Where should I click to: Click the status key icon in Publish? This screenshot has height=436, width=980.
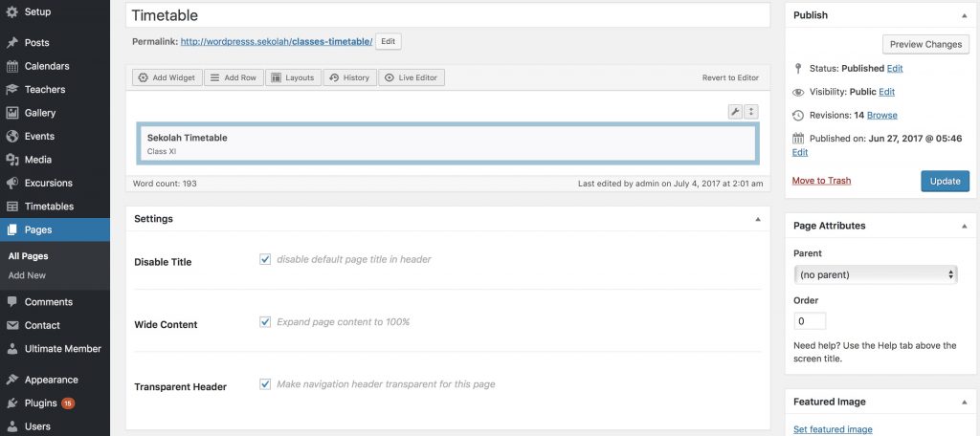tap(797, 68)
